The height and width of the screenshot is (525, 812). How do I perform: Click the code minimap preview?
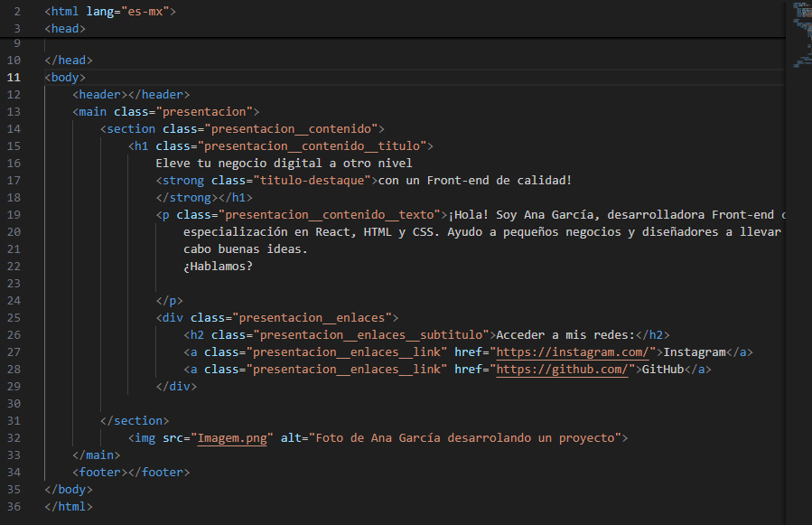coord(802,35)
